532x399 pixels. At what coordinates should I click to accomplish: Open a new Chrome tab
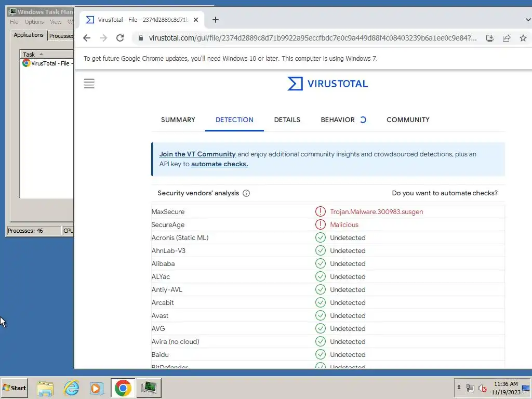point(216,20)
